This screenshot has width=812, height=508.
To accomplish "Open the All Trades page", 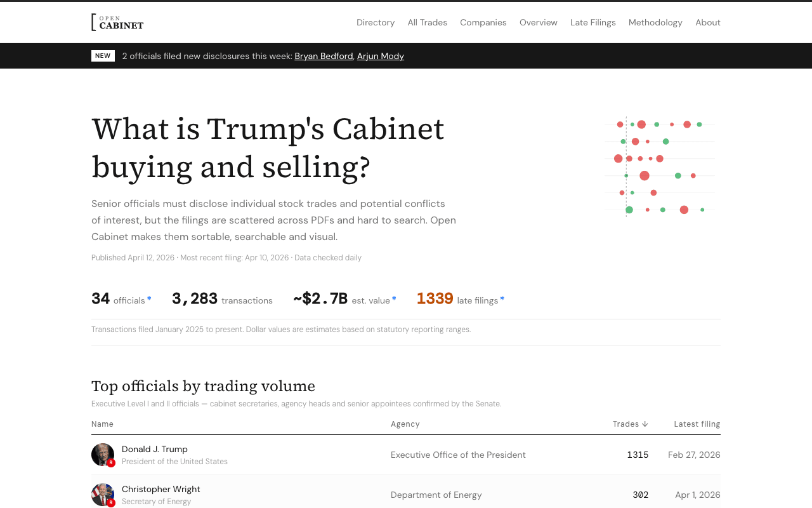I will click(428, 22).
